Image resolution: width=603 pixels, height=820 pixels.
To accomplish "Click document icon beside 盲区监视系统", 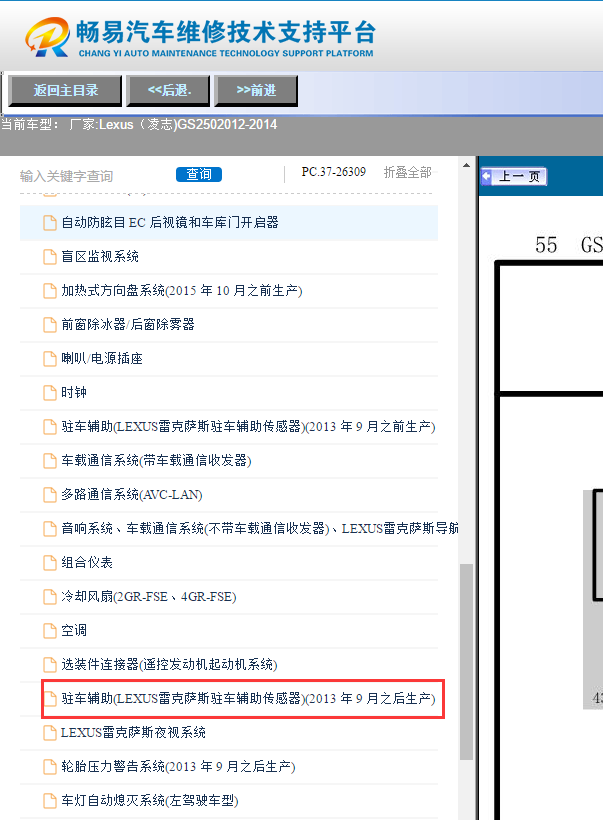I will tap(50, 257).
